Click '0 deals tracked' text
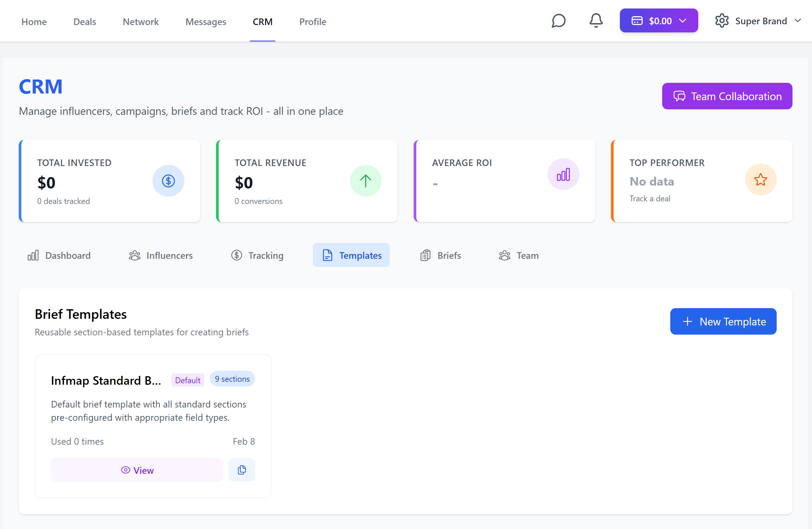 63,201
